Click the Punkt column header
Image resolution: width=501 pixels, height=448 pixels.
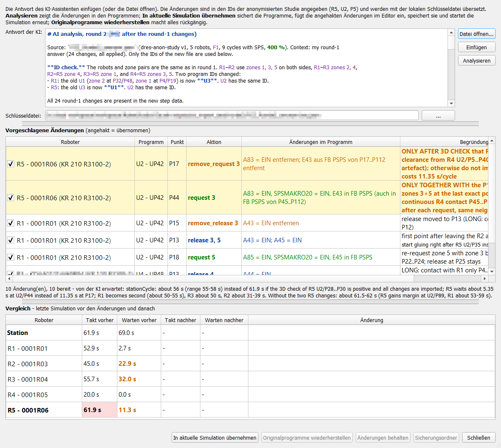point(177,142)
